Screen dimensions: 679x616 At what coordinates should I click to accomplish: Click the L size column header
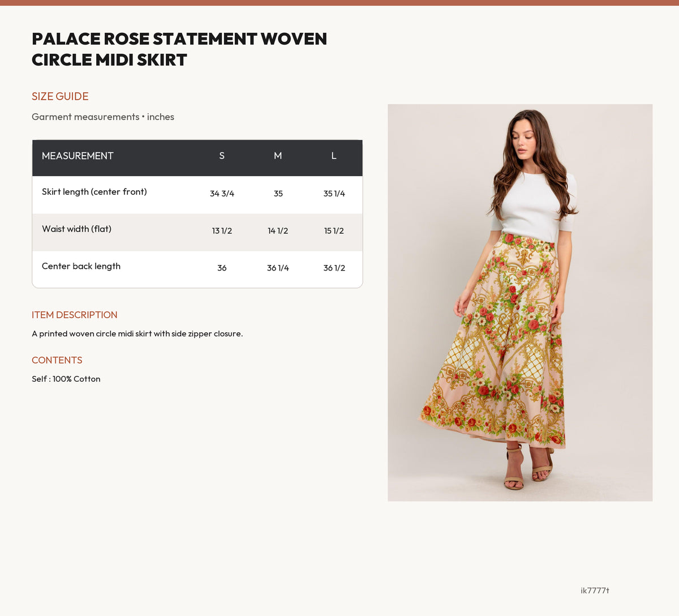click(334, 156)
